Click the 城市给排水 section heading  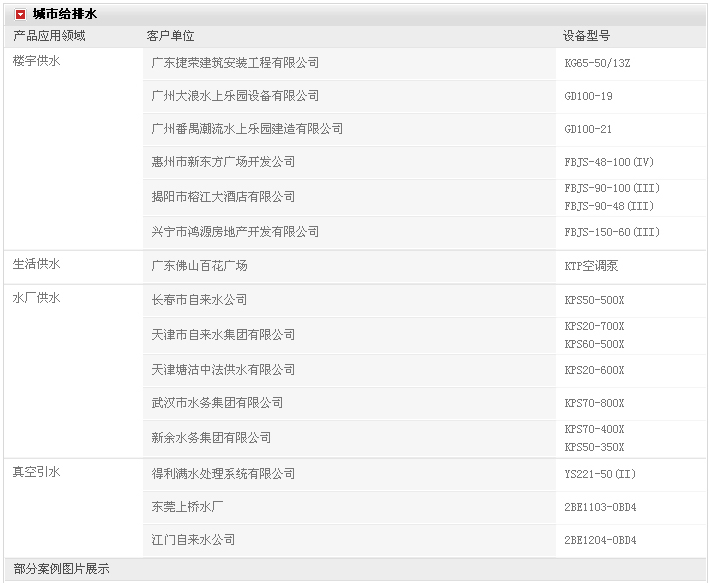tap(65, 14)
